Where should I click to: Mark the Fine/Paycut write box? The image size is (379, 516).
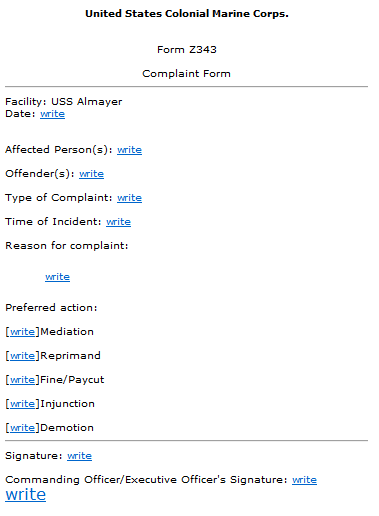(22, 380)
